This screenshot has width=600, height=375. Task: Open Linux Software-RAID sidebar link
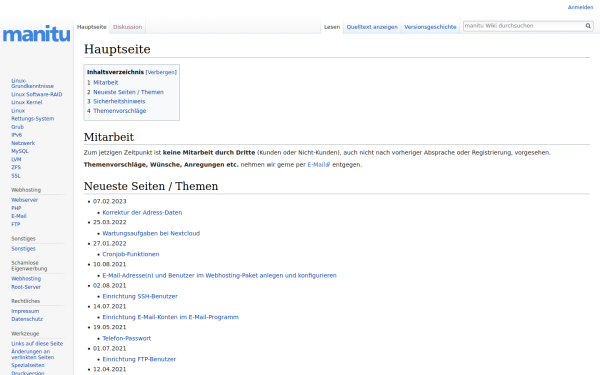(36, 95)
